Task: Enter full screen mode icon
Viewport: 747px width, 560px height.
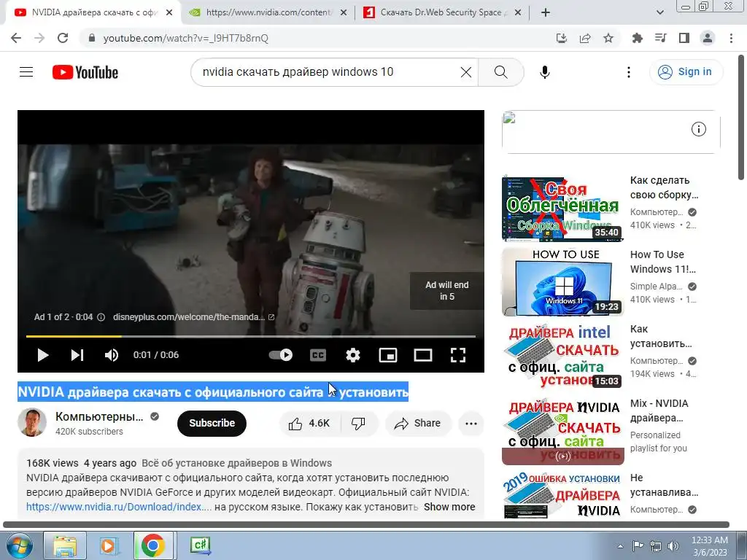Action: (x=458, y=355)
